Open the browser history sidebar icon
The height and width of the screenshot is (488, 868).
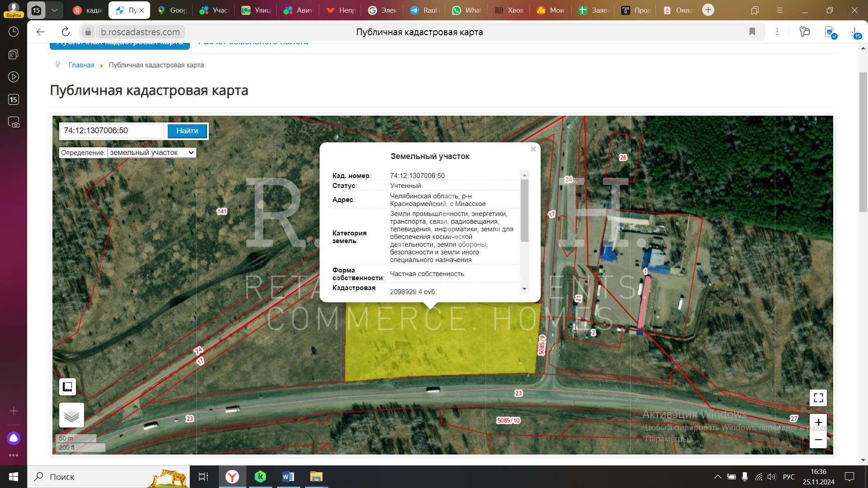(14, 32)
